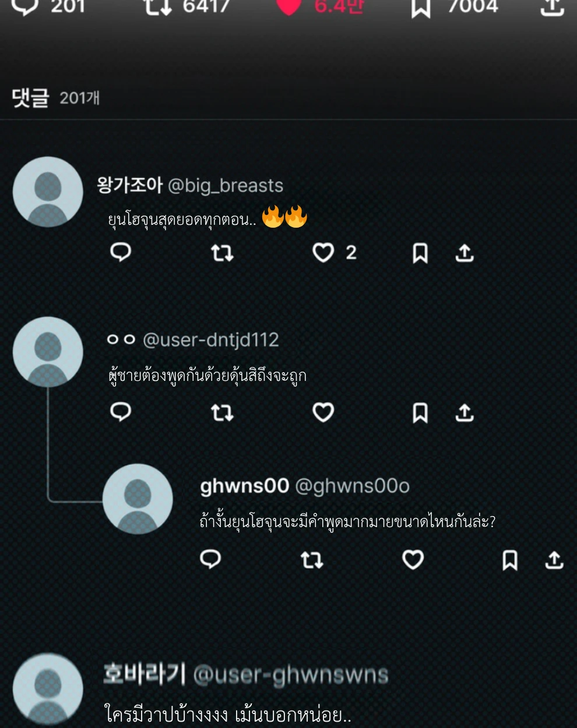Bookmark the @big_breasts comment

(420, 253)
